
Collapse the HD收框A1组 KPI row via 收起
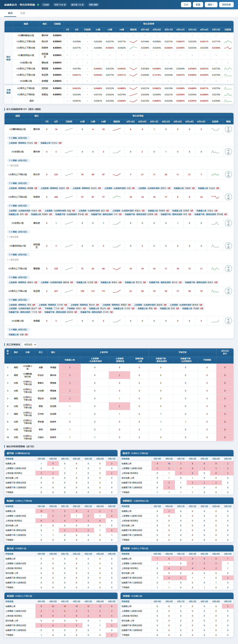coord(228,223)
